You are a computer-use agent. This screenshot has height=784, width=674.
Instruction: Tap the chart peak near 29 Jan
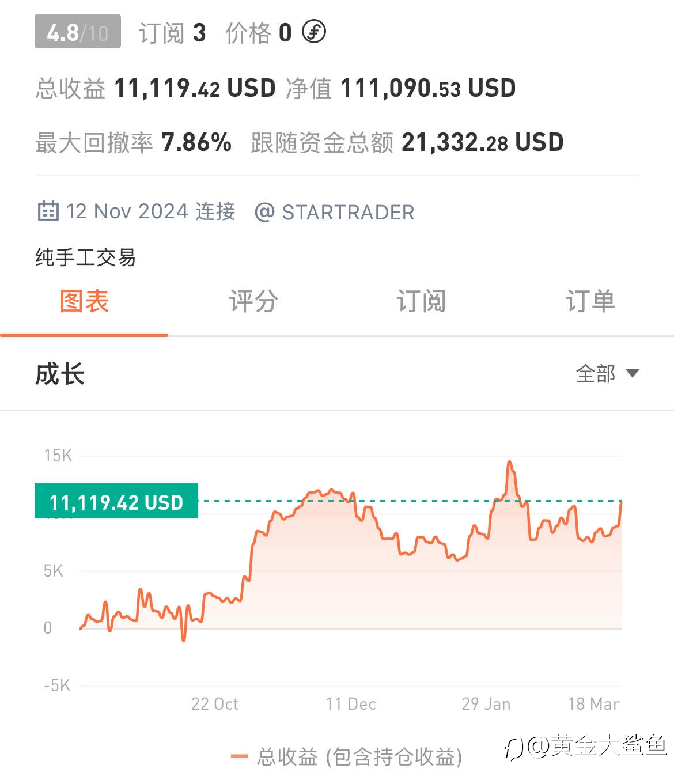tap(510, 463)
